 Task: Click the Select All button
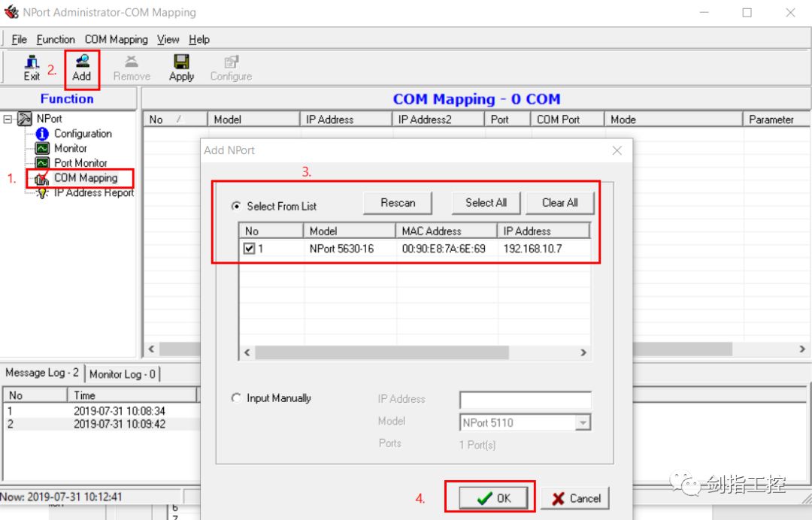[486, 203]
